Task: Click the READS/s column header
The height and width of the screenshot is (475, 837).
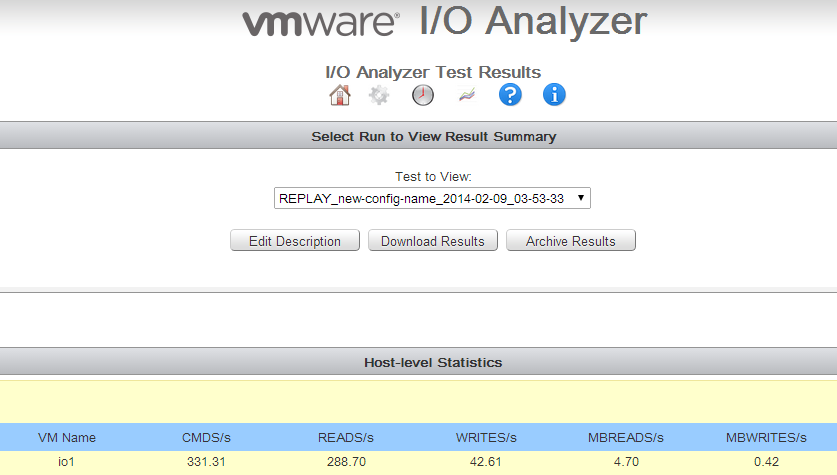Action: coord(346,438)
